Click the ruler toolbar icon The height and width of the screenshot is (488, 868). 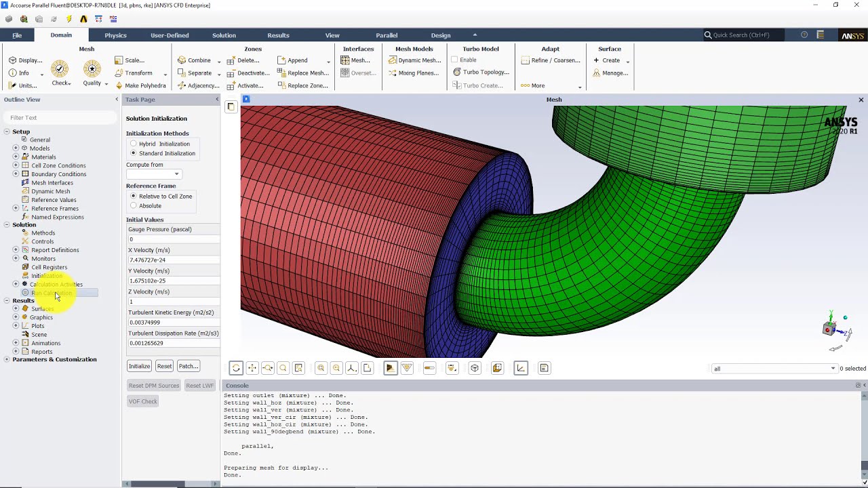429,368
